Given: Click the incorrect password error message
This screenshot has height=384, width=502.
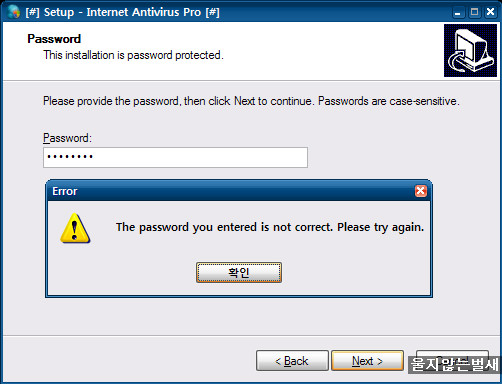Looking at the screenshot, I should [x=270, y=227].
